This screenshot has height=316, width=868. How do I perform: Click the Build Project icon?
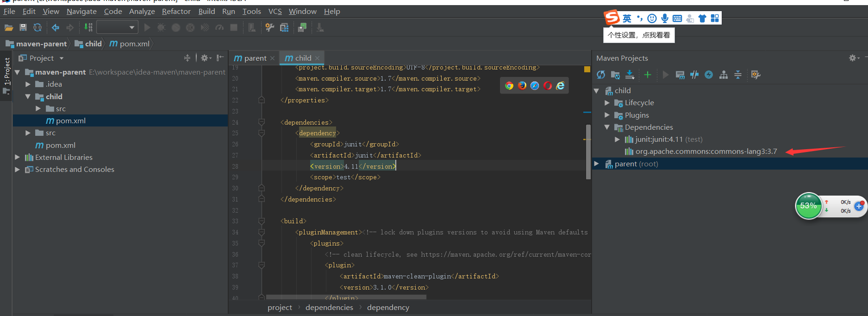pyautogui.click(x=88, y=28)
